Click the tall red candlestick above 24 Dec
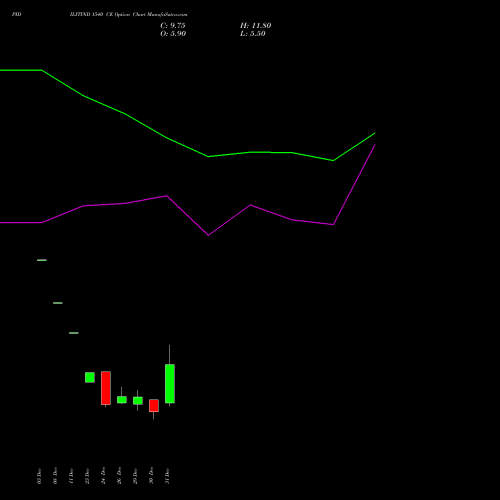 (106, 388)
